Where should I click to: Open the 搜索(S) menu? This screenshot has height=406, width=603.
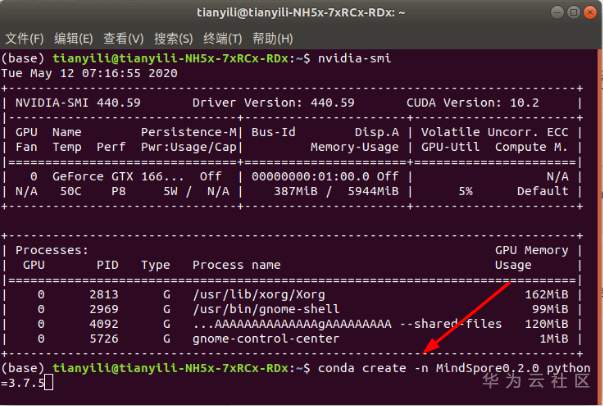pos(173,39)
